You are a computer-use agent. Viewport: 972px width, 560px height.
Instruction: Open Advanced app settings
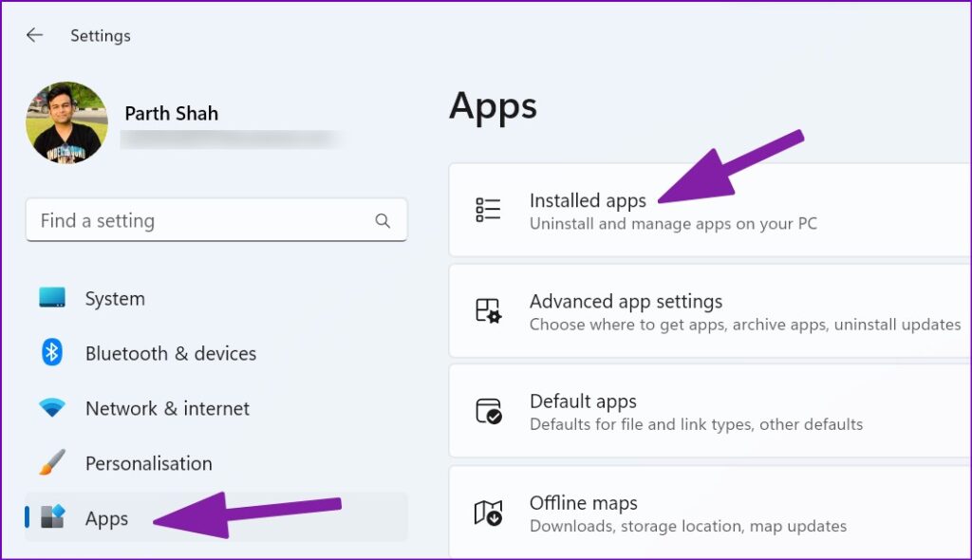point(626,301)
